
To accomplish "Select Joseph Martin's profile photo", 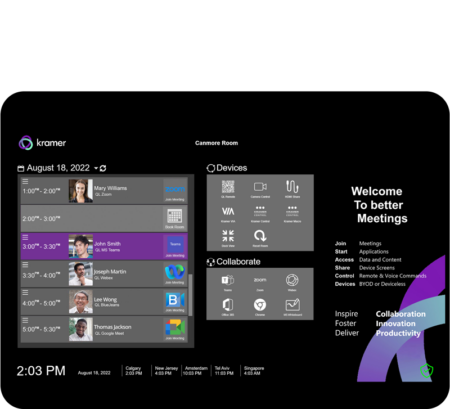I will point(81,274).
